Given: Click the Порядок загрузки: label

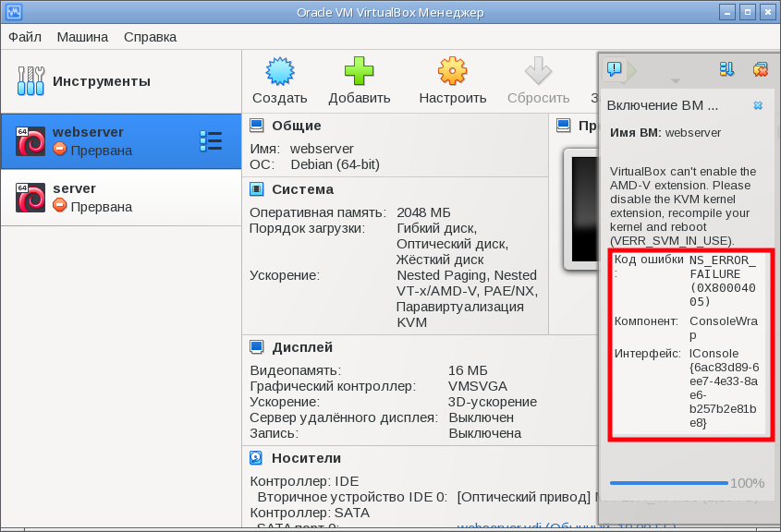Looking at the screenshot, I should (308, 228).
